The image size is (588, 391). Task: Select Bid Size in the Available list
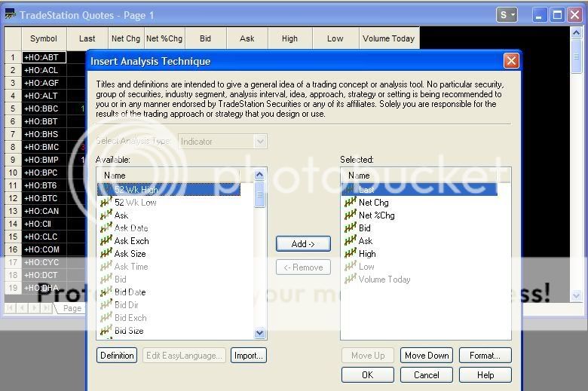[129, 330]
